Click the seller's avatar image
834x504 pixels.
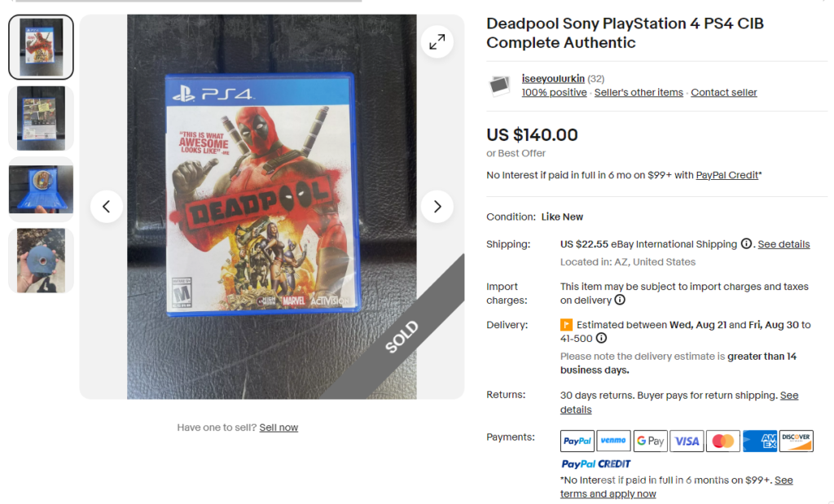[499, 85]
